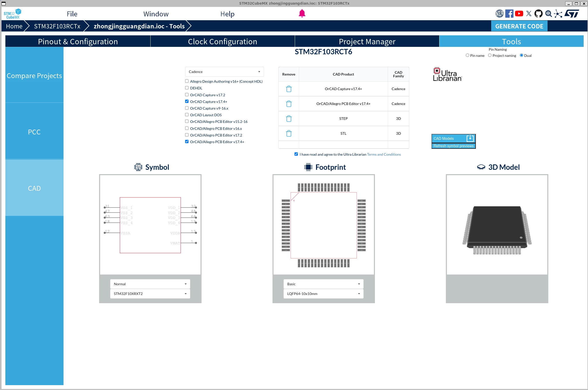Click Refresh symbol previews button
The height and width of the screenshot is (390, 588).
point(454,146)
